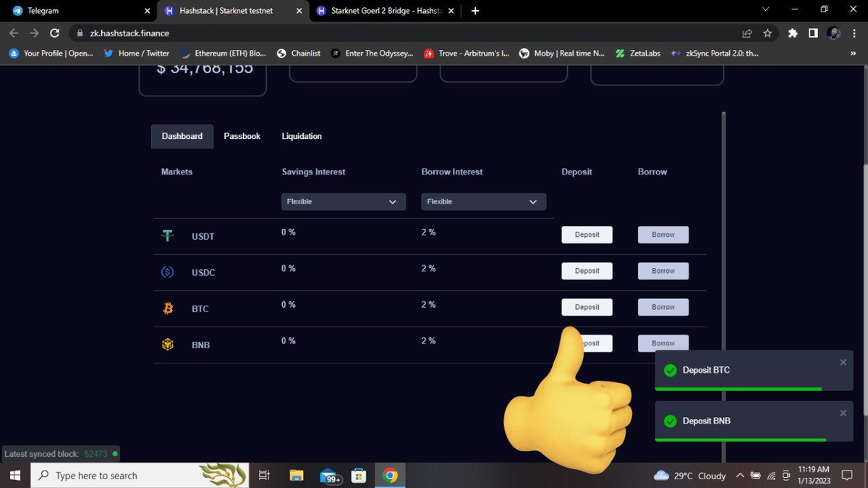Image resolution: width=868 pixels, height=488 pixels.
Task: Click Borrow button for BNB
Action: point(663,343)
